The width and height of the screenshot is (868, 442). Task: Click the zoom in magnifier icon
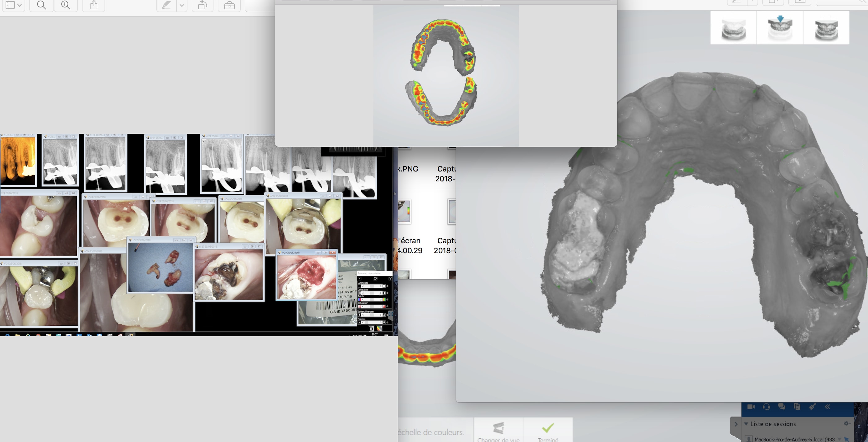pyautogui.click(x=66, y=5)
